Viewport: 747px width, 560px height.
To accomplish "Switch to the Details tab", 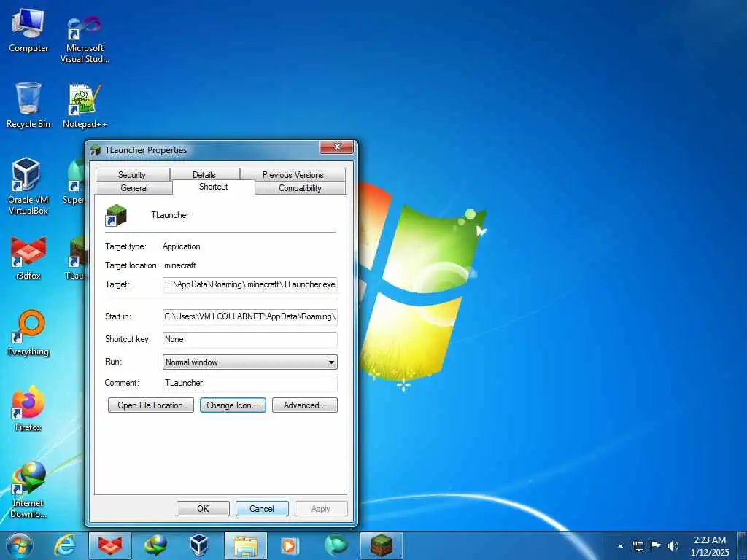I will (204, 175).
